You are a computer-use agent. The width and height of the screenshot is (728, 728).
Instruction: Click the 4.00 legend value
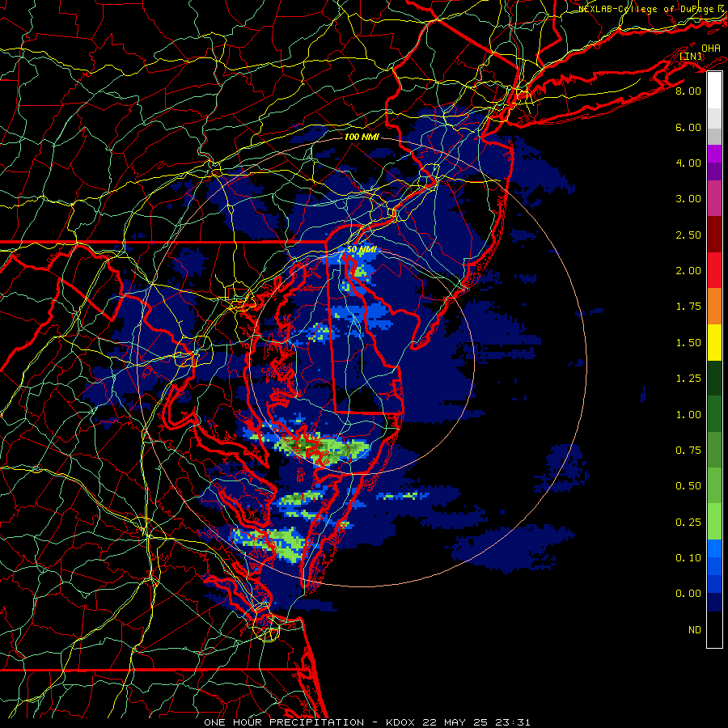click(688, 163)
